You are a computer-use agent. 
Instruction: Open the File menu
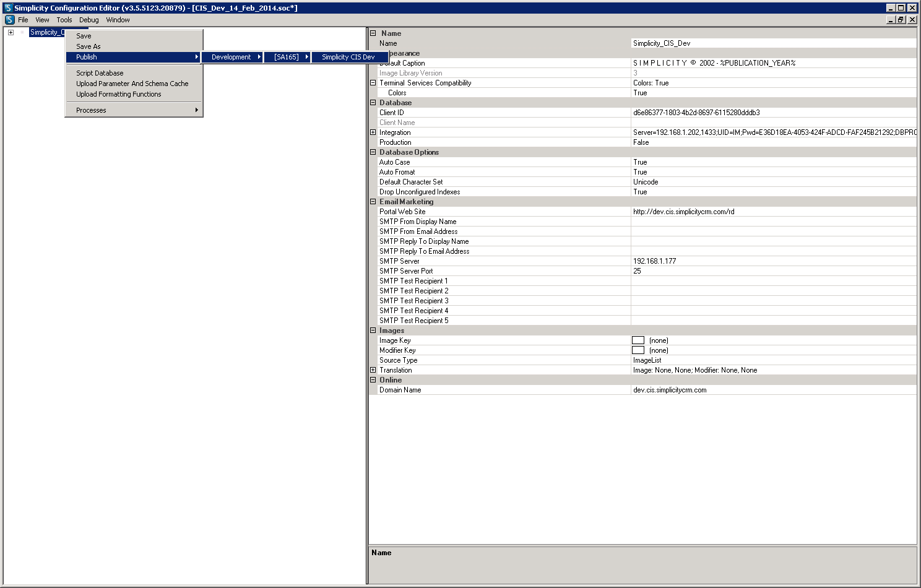[x=23, y=20]
